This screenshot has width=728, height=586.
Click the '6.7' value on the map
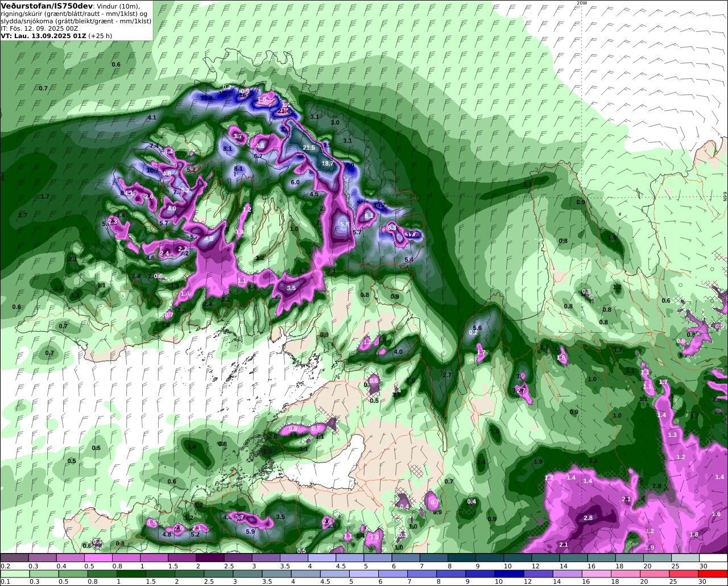click(258, 156)
